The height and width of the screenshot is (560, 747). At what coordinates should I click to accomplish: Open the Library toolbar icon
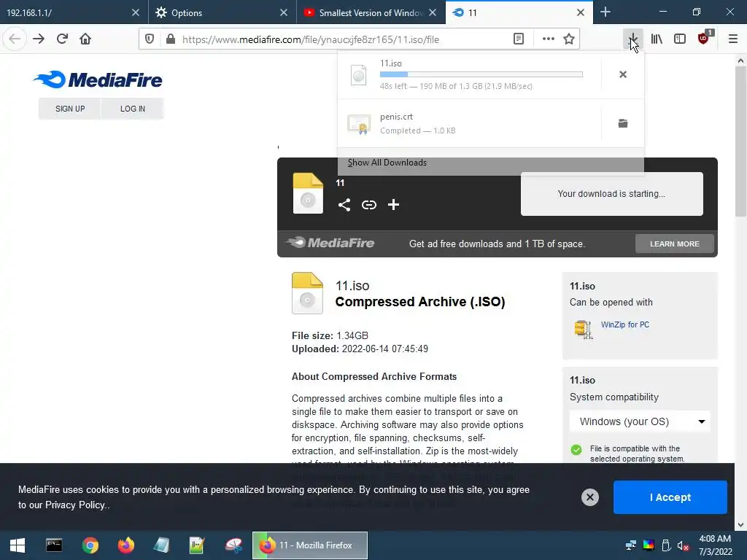[657, 39]
